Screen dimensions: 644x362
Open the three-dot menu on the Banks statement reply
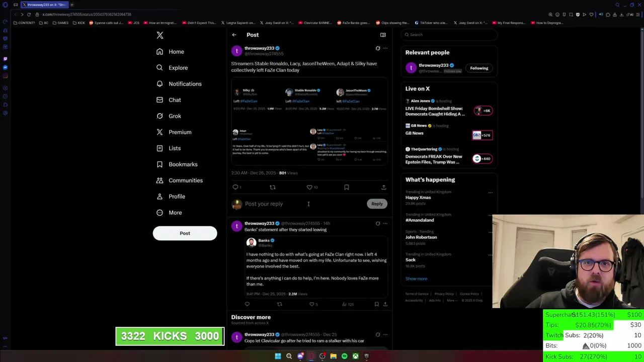(x=385, y=223)
